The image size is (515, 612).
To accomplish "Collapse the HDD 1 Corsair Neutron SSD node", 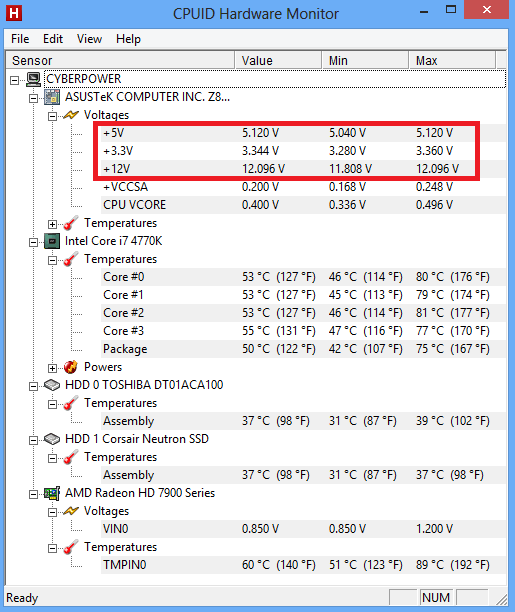I will point(34,440).
